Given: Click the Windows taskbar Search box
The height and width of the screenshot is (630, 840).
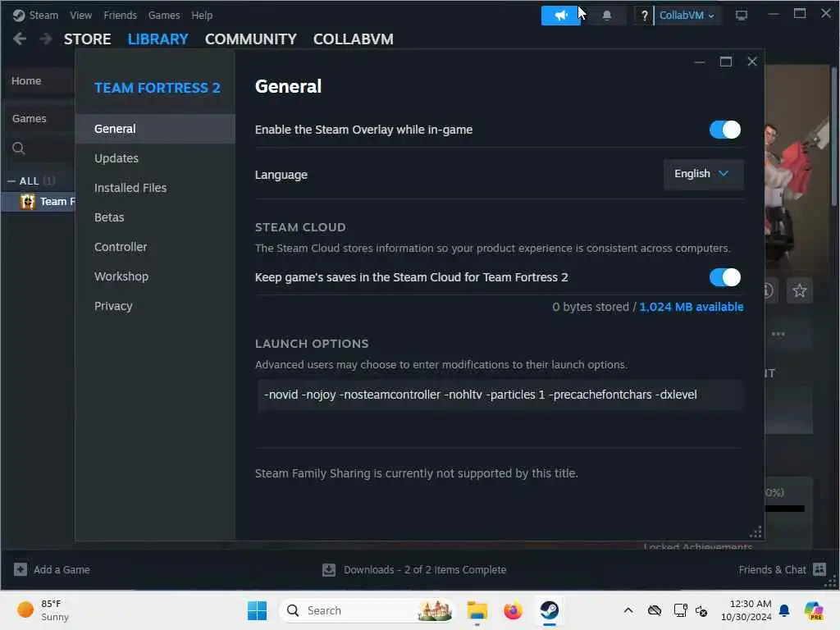Looking at the screenshot, I should [367, 610].
